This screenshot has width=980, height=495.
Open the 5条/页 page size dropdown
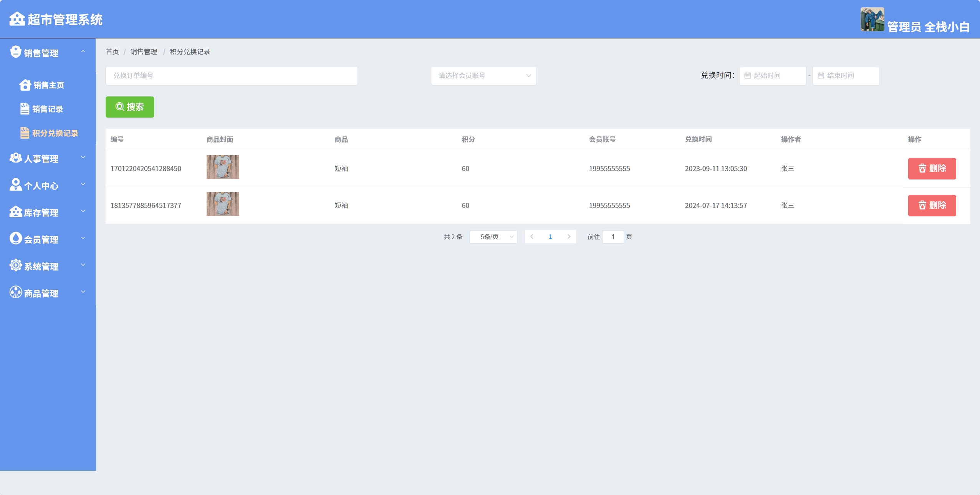pyautogui.click(x=493, y=237)
